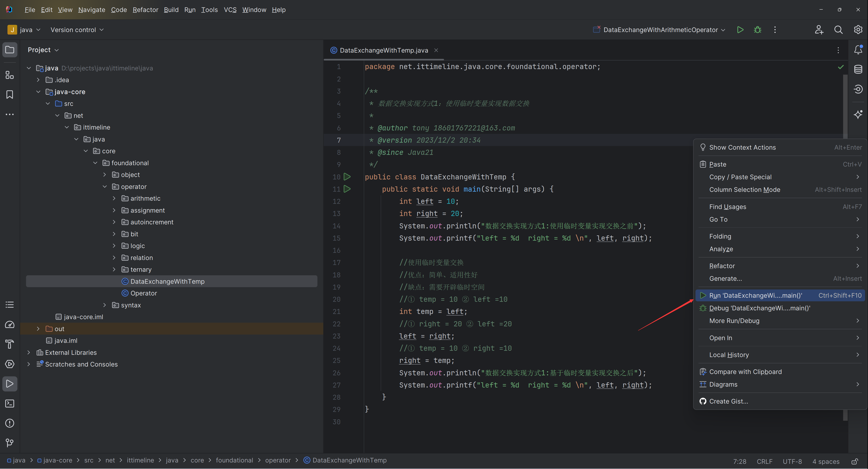Expand the .idea folder
The image size is (868, 469).
38,80
